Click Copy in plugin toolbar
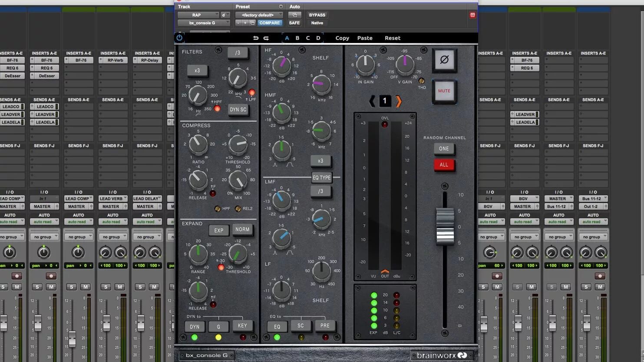The image size is (644, 362). (x=342, y=38)
